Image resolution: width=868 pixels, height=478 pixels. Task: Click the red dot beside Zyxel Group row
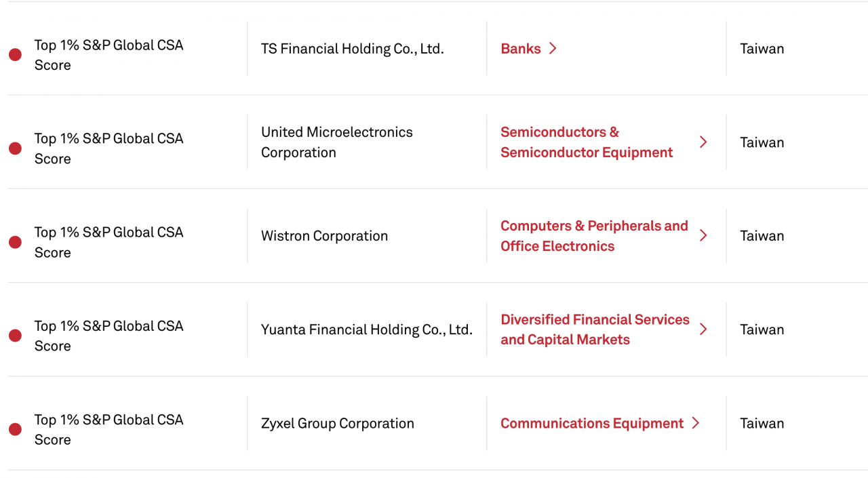pyautogui.click(x=15, y=429)
